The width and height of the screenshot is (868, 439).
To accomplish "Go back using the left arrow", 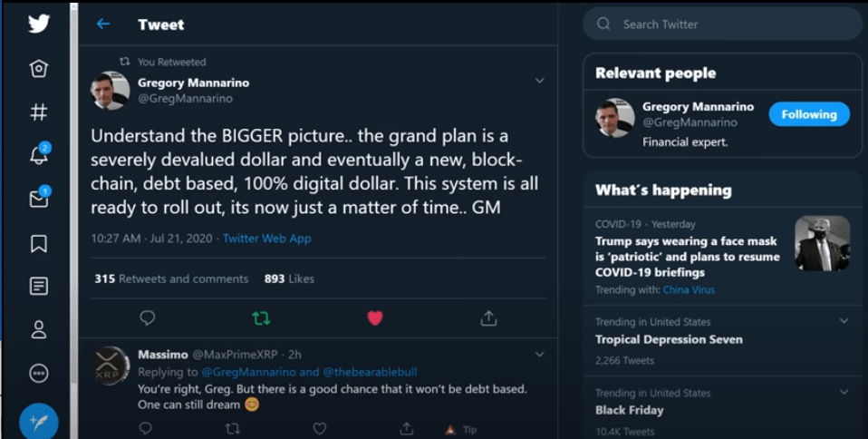I will [x=103, y=24].
